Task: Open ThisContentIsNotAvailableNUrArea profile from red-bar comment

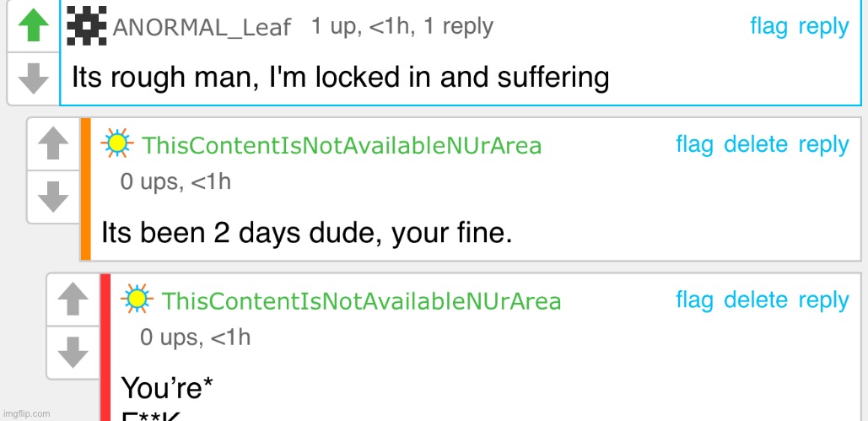Action: tap(361, 301)
